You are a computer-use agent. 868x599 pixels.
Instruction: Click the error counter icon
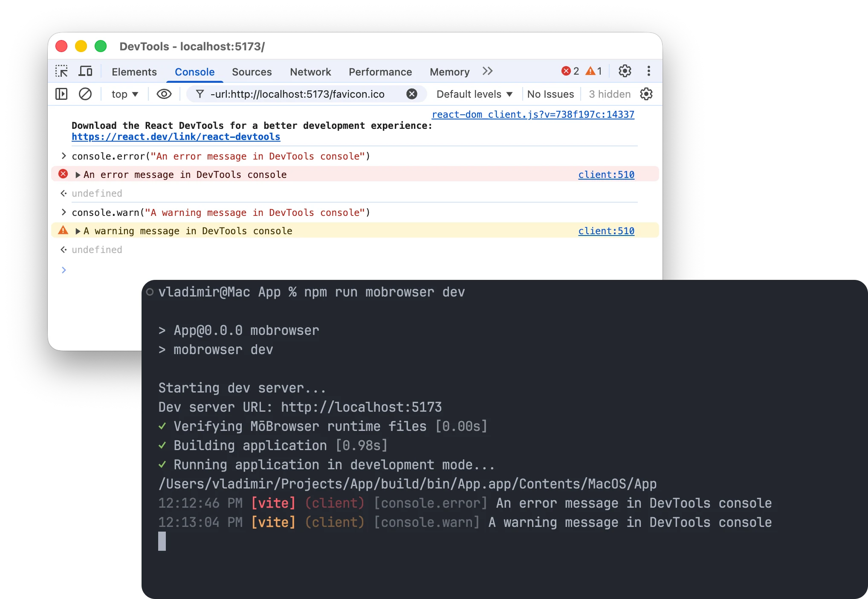point(566,71)
